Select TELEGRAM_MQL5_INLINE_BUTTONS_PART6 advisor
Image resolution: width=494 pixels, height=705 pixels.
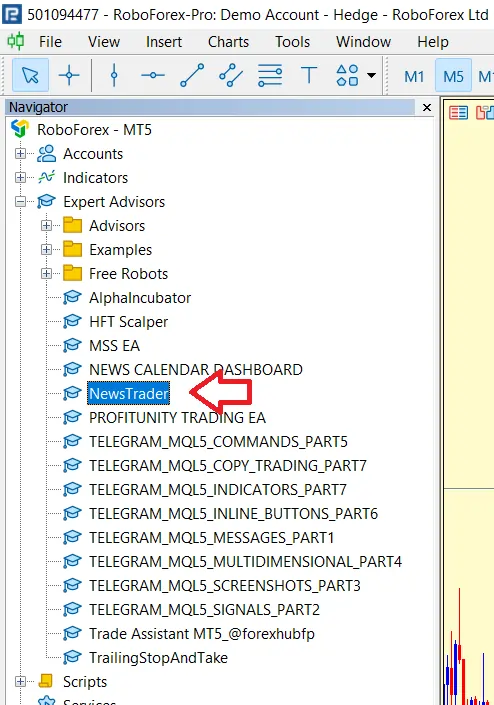[233, 513]
